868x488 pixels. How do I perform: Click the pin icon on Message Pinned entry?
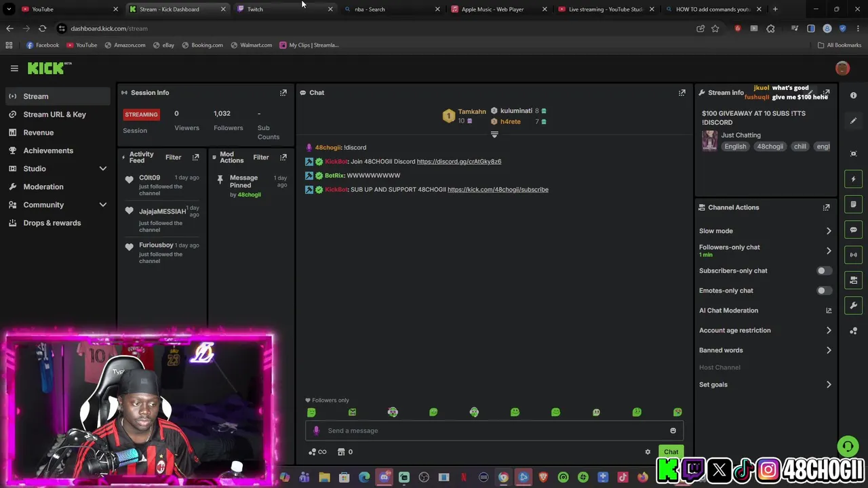tap(220, 180)
